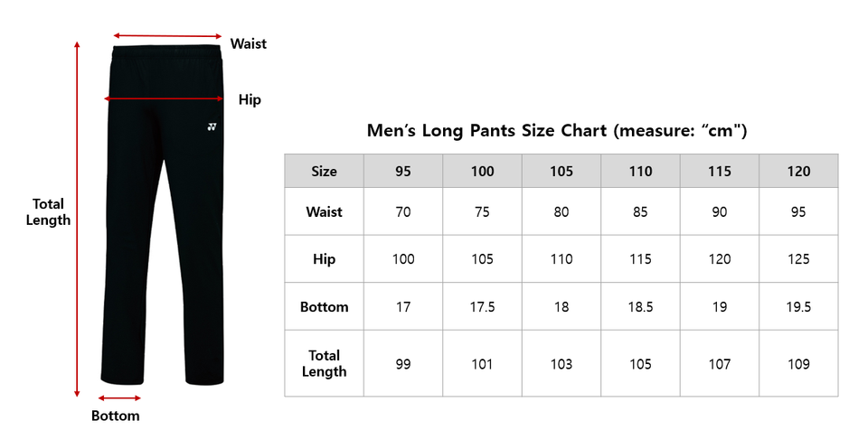Click the Waist label beside the pants diagram
868x430 pixels.
click(x=249, y=43)
